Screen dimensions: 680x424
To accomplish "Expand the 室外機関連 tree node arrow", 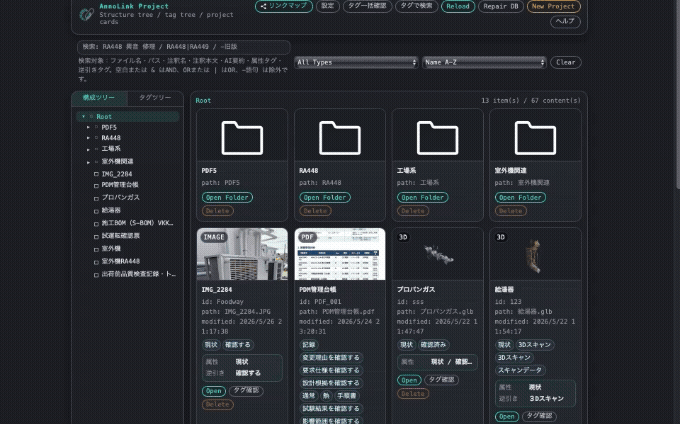I will (x=88, y=162).
